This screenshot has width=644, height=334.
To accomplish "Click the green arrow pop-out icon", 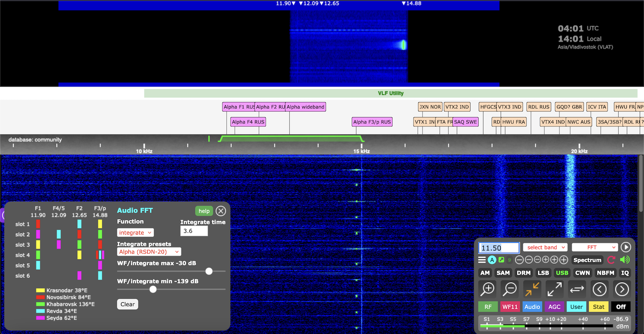I will [501, 260].
